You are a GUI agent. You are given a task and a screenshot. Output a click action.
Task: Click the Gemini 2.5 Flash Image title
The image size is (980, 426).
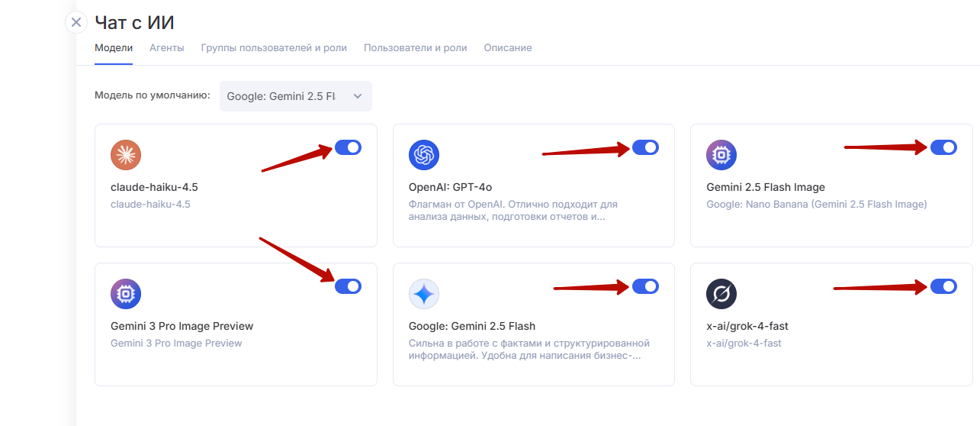click(x=766, y=187)
